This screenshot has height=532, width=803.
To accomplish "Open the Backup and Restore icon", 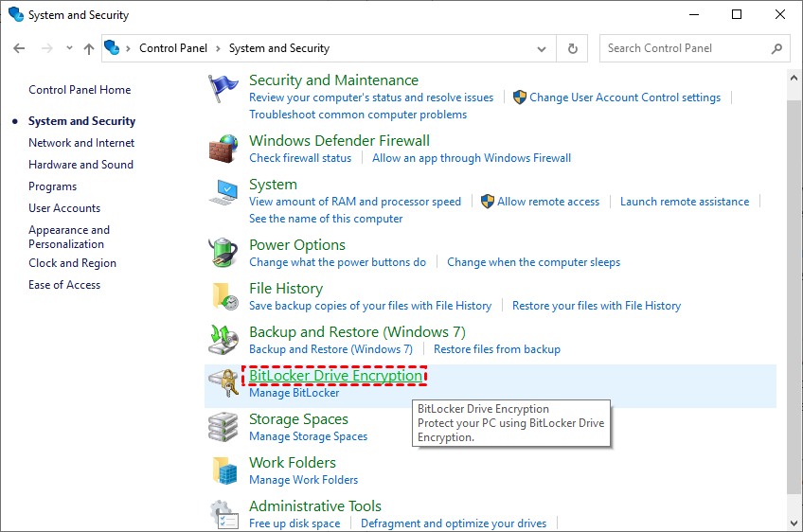I will (x=223, y=340).
